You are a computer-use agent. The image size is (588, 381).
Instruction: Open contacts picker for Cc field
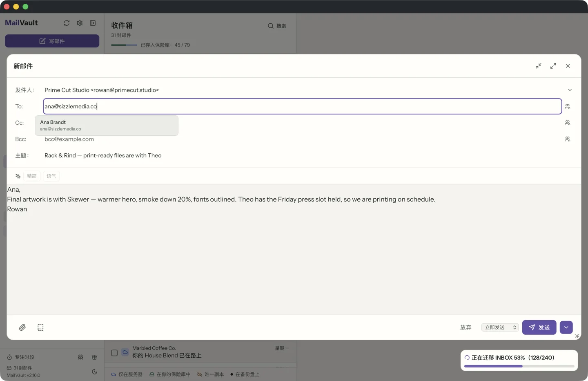tap(568, 123)
